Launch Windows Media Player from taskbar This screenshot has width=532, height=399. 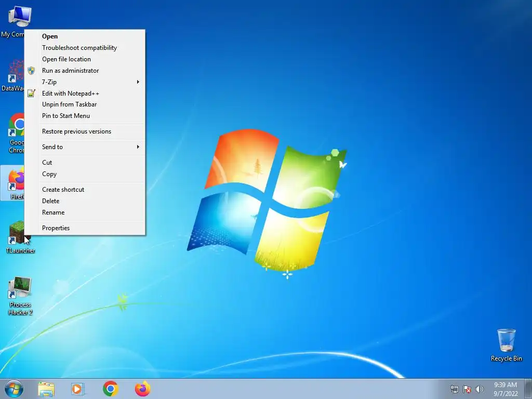(78, 389)
